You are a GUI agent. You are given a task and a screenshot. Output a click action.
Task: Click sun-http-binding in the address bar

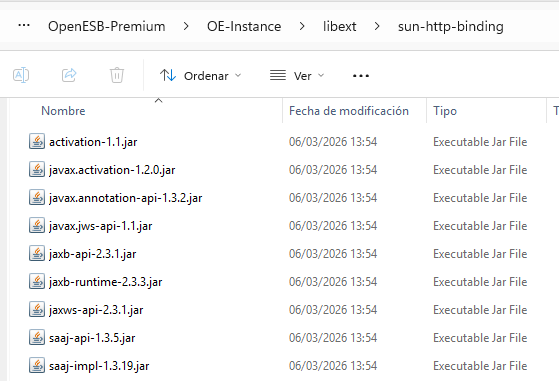click(x=451, y=26)
